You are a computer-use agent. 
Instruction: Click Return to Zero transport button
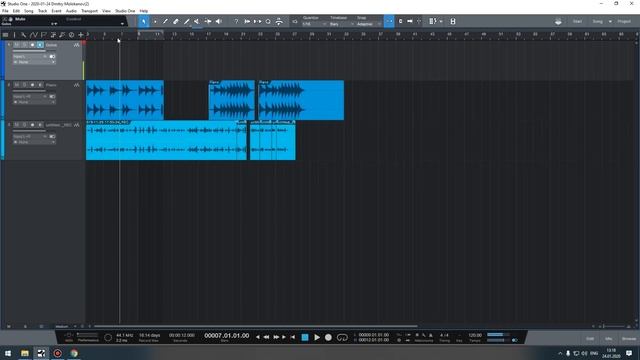(293, 337)
